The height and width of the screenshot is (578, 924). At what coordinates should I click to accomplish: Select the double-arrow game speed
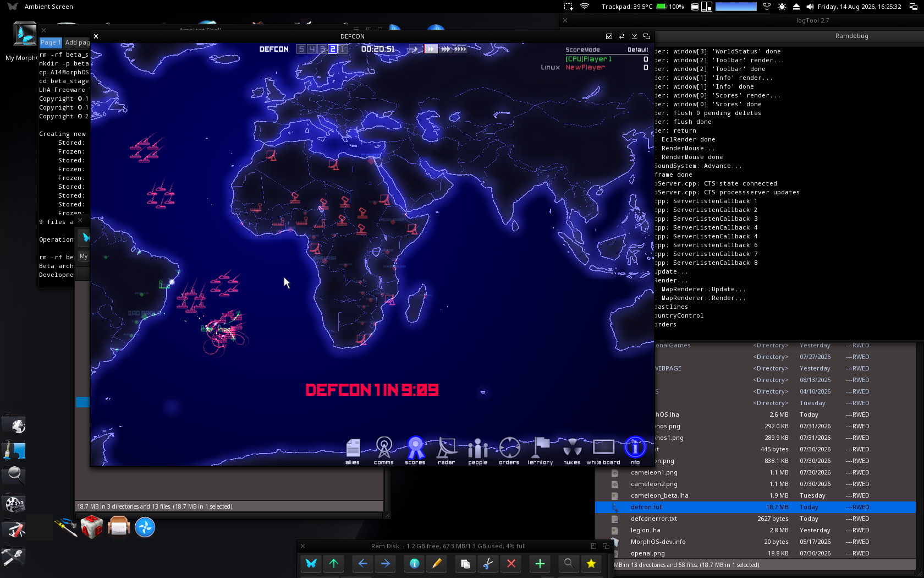click(431, 49)
